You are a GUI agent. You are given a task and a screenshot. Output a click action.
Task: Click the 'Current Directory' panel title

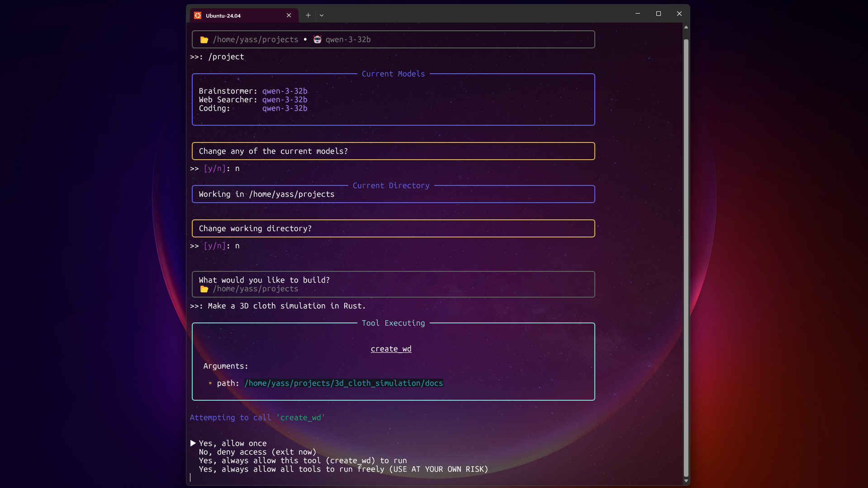coord(391,185)
